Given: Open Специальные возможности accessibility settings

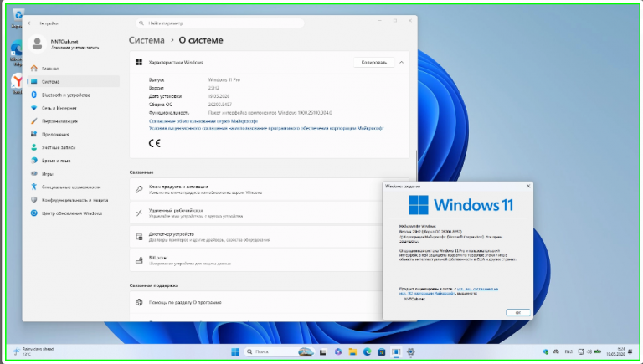Looking at the screenshot, I should click(74, 187).
